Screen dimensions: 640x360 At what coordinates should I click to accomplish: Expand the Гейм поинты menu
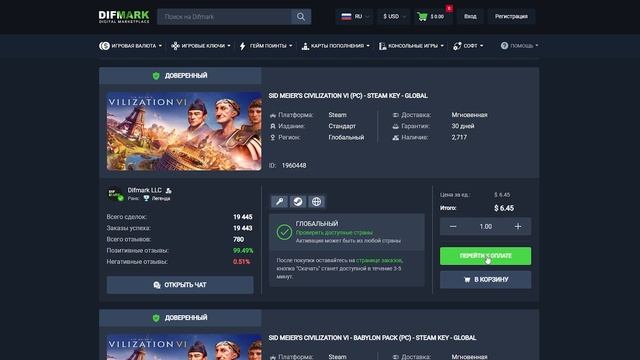(266, 46)
